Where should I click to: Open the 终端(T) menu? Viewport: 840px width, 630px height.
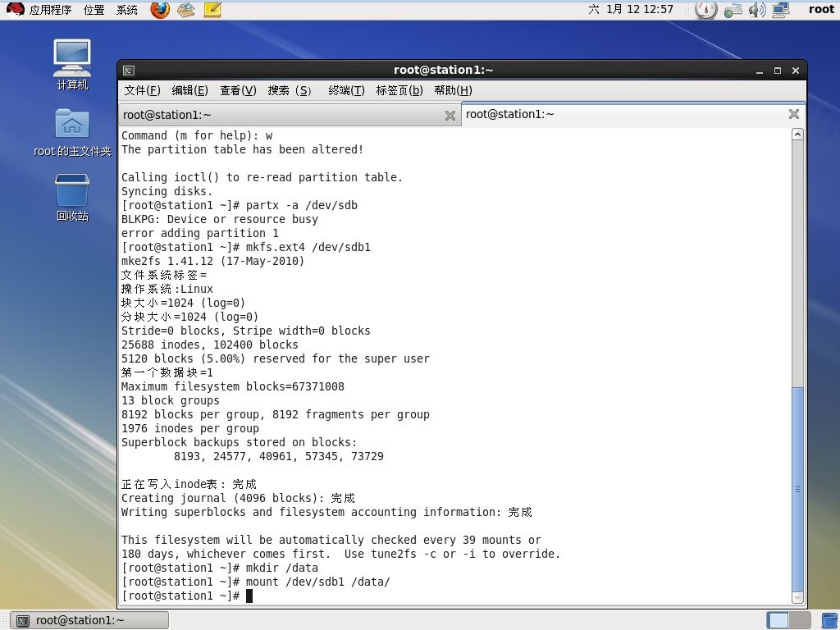[346, 90]
